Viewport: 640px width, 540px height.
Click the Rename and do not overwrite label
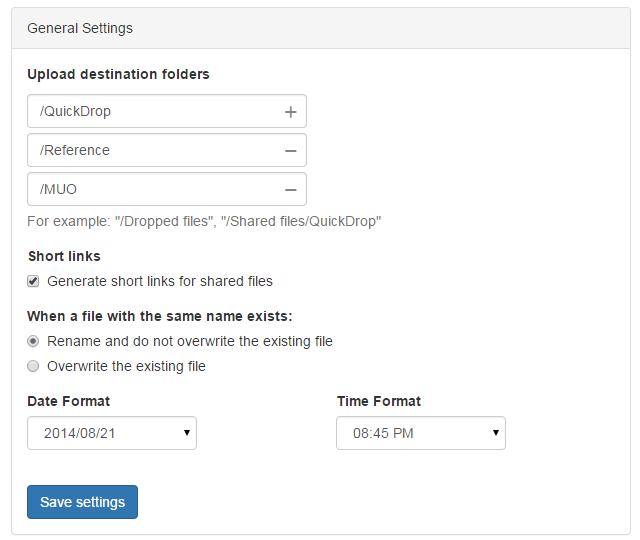click(190, 341)
